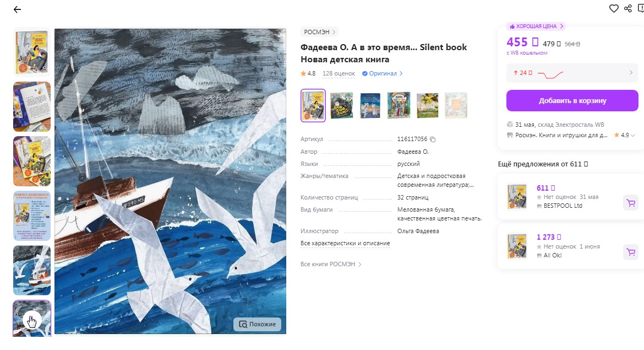Screen dimensions: 644x350
Task: Select the pink text infographic thumbnail
Action: pos(32,216)
